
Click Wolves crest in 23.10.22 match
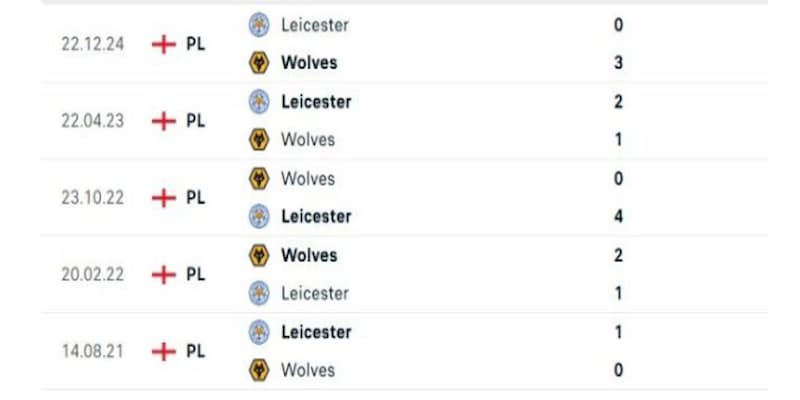pos(259,179)
